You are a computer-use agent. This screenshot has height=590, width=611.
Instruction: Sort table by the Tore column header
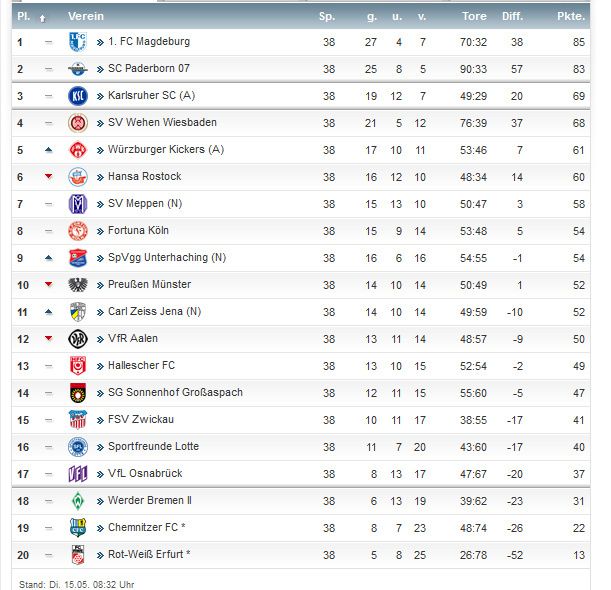click(x=474, y=16)
